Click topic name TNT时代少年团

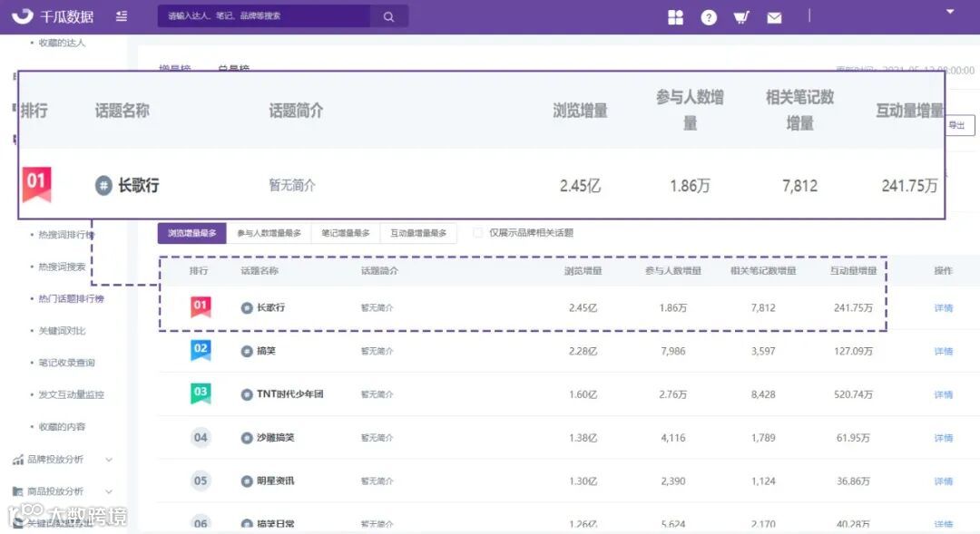(x=290, y=394)
